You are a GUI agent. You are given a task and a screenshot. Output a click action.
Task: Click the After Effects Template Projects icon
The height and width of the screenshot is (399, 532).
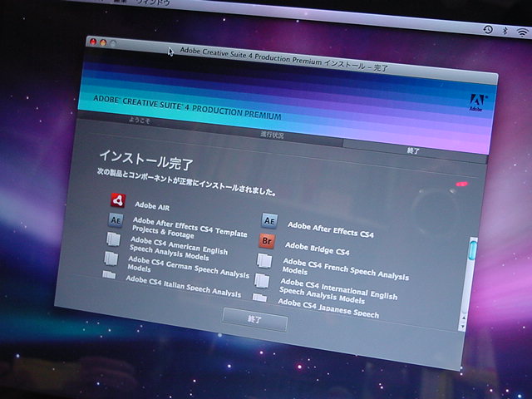(x=116, y=220)
